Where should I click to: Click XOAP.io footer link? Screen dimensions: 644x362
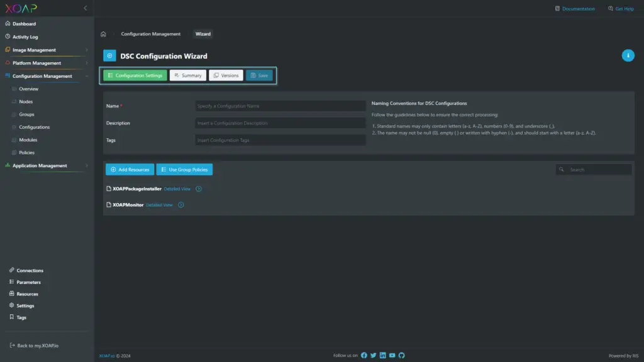[x=107, y=356]
